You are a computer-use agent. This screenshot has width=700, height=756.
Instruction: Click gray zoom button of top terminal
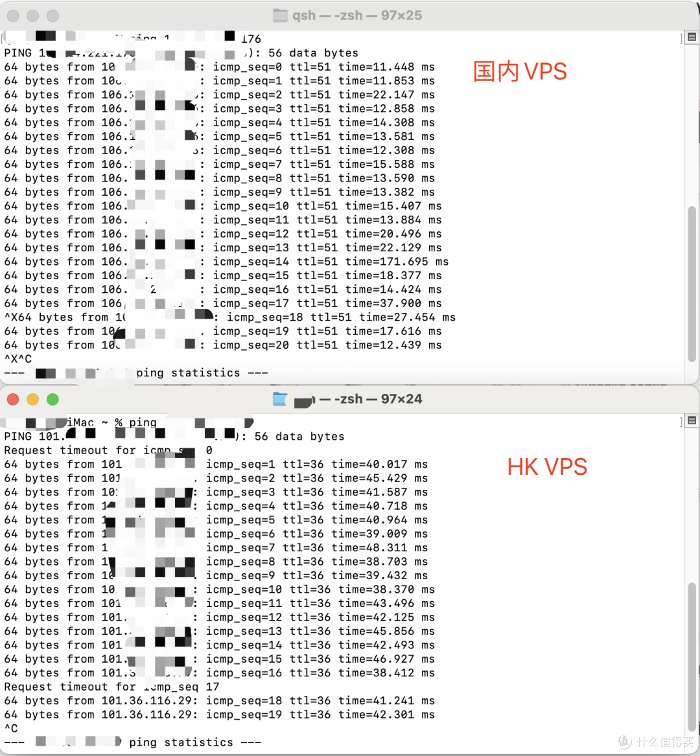52,16
